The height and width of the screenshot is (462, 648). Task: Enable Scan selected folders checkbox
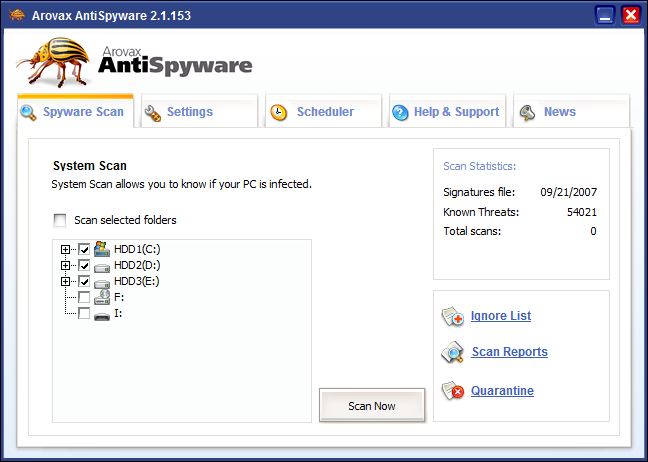[60, 220]
